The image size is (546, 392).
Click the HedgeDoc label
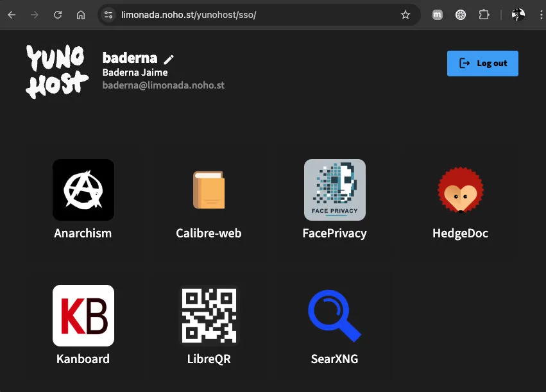(460, 234)
